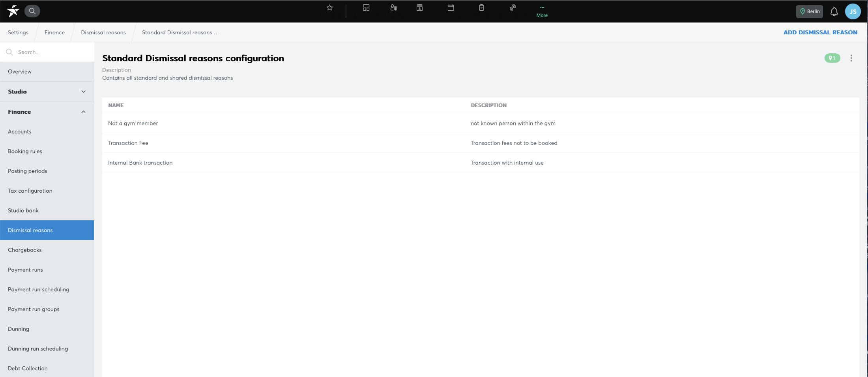Go to Finance breadcrumb
868x377 pixels.
click(54, 32)
